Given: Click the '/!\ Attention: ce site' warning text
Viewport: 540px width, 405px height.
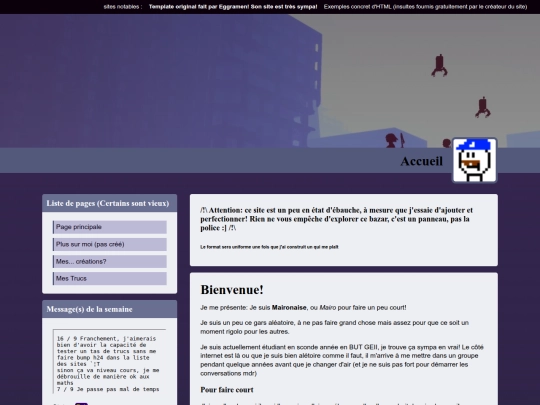Looking at the screenshot, I should pyautogui.click(x=337, y=219).
